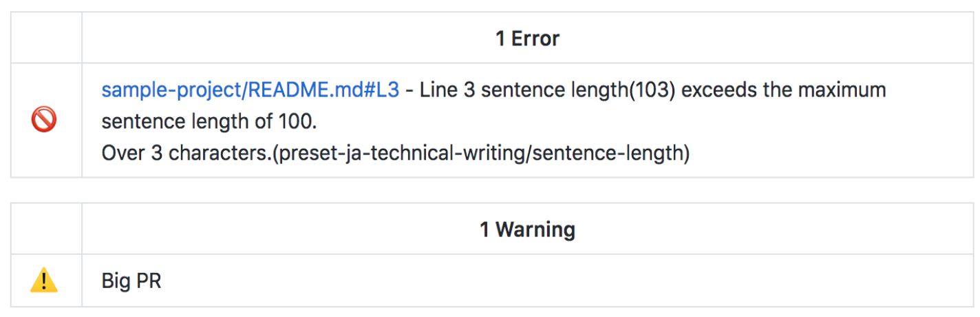Click the red no-entry error icon
The image size is (980, 317).
(x=44, y=121)
